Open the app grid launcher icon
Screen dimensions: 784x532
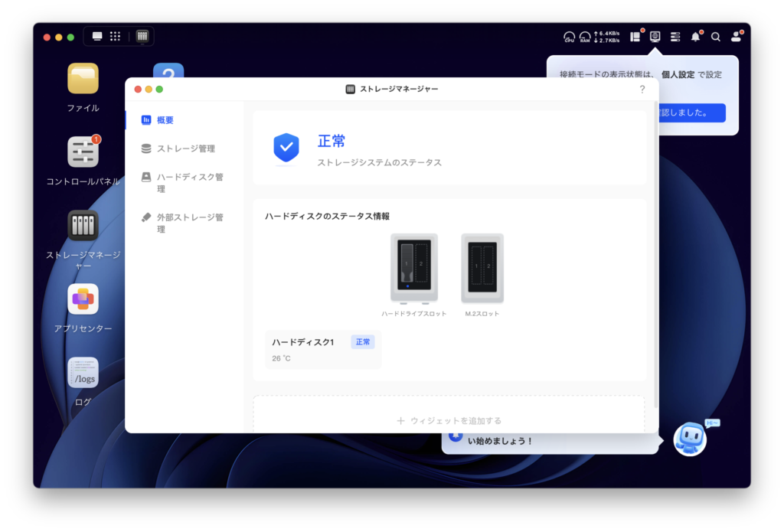point(116,36)
